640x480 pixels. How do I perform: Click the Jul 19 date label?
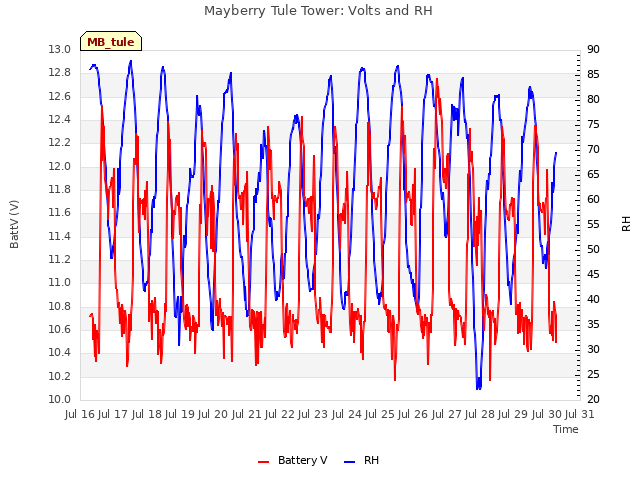[x=180, y=414]
